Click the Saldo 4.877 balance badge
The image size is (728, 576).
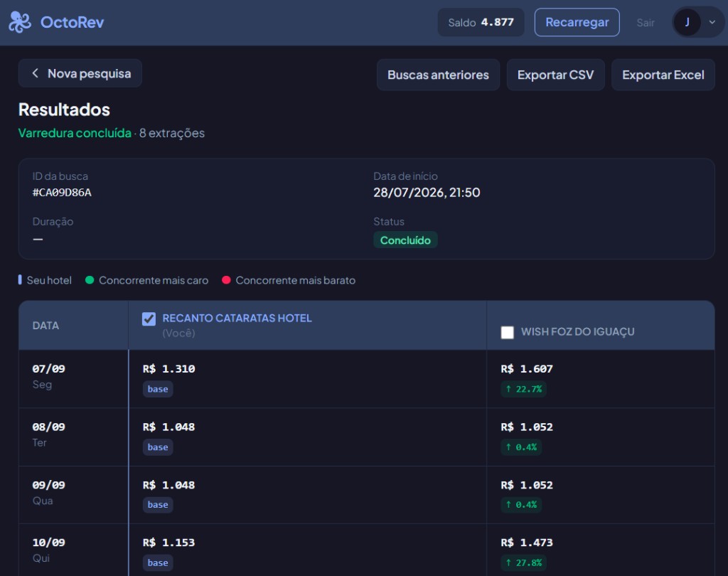coord(481,22)
